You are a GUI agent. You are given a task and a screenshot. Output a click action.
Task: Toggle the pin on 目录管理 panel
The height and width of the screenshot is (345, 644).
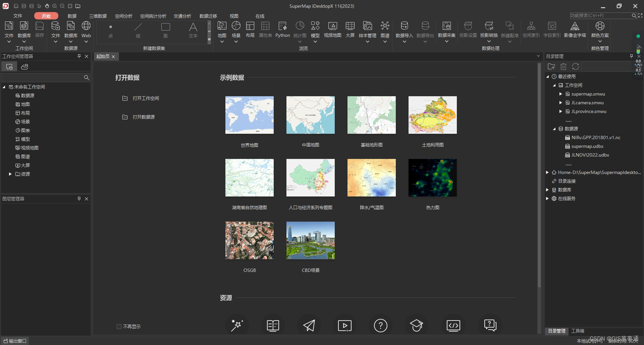pyautogui.click(x=631, y=56)
